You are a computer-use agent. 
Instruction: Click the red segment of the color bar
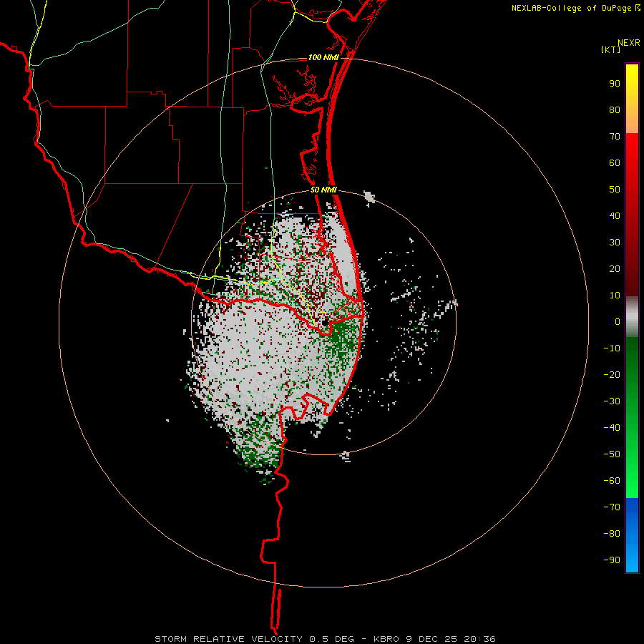(x=632, y=215)
